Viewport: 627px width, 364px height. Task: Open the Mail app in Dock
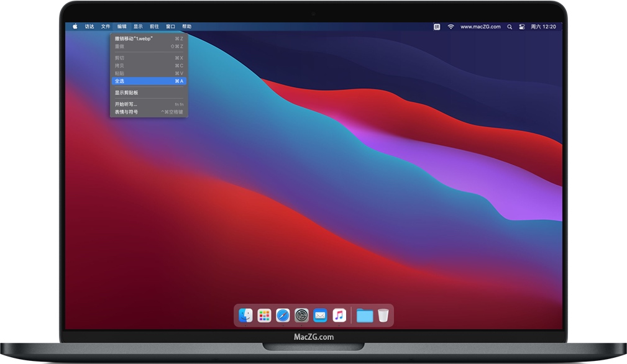click(320, 316)
